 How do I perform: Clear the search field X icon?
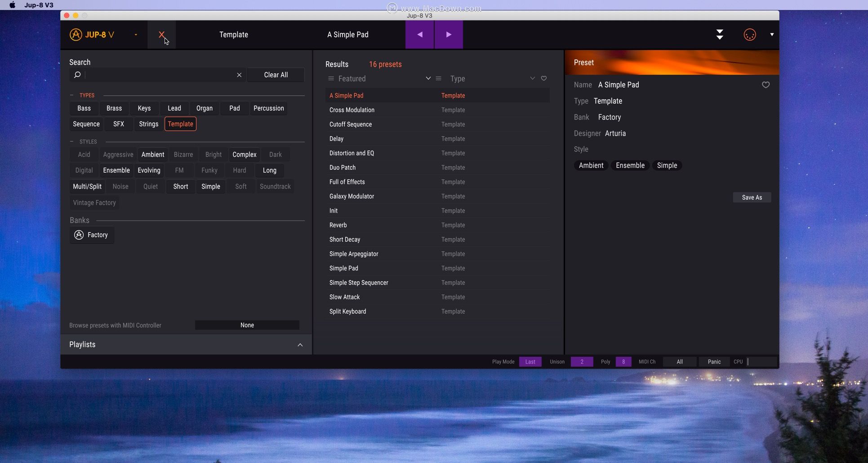239,75
